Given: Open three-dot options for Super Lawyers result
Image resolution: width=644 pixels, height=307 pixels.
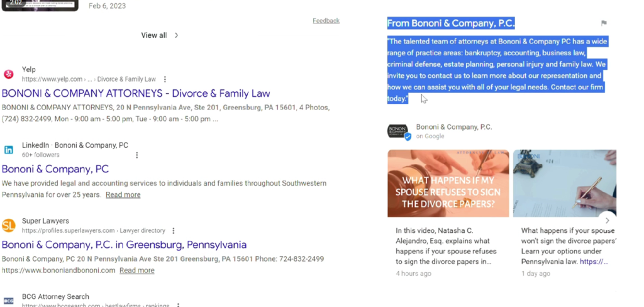Looking at the screenshot, I should coord(174,231).
